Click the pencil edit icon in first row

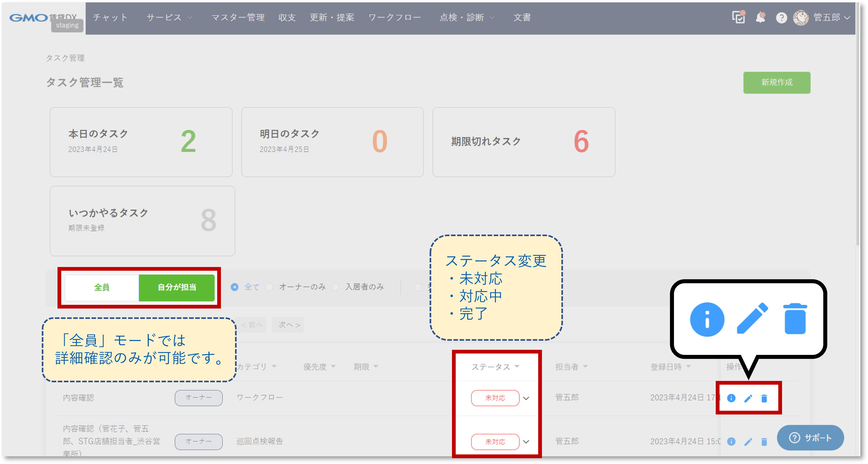pos(748,398)
